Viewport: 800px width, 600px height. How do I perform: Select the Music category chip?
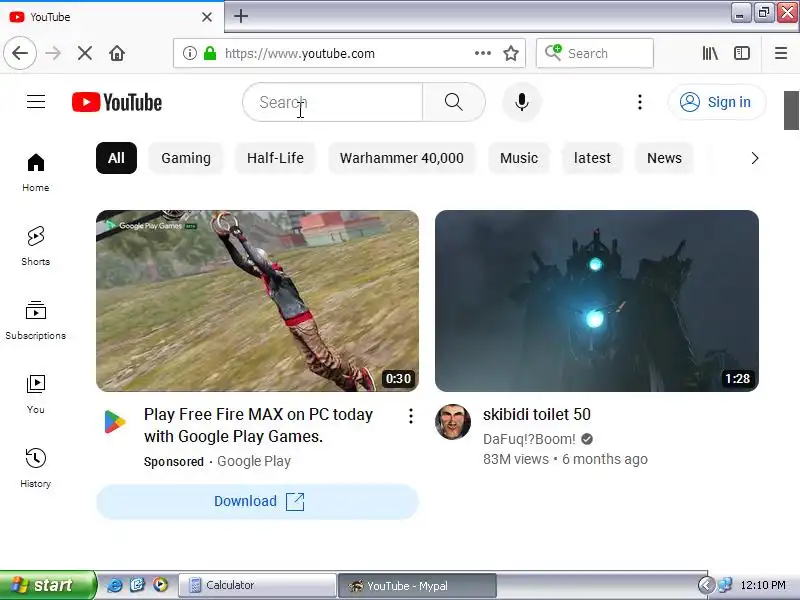click(x=519, y=158)
